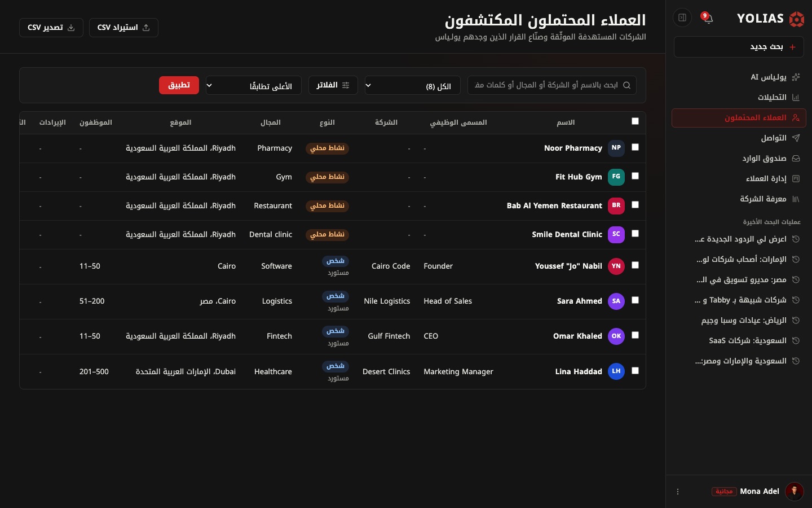Open التواصل in the sidebar

coord(739,138)
